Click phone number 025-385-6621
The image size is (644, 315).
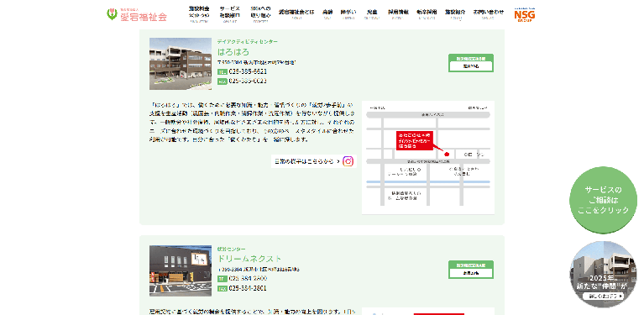click(x=248, y=71)
